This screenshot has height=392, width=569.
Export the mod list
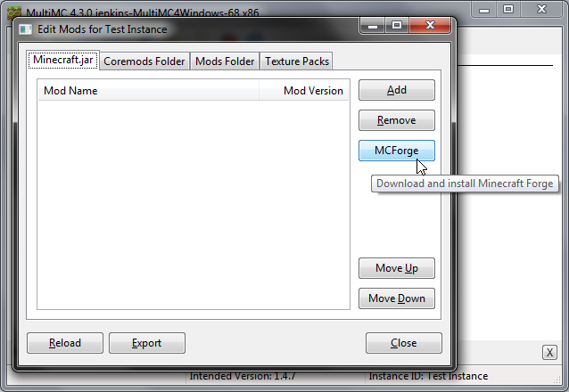(x=147, y=343)
